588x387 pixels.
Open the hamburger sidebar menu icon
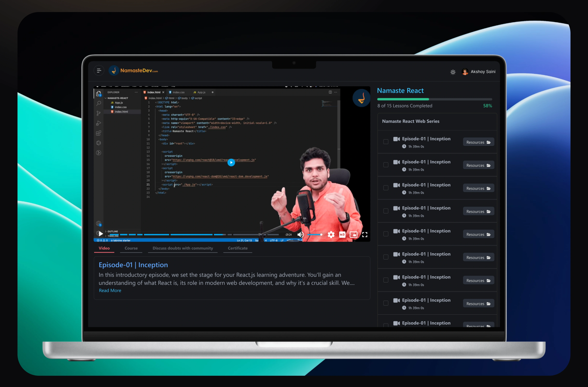point(99,71)
